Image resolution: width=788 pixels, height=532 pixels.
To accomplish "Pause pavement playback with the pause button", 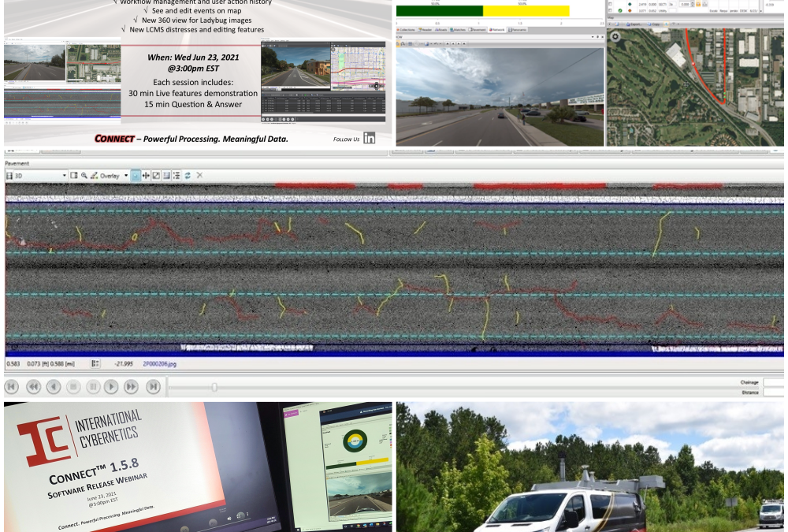I will (93, 386).
